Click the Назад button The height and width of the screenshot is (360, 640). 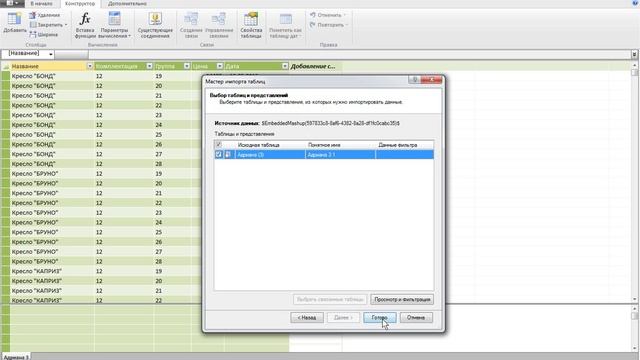coord(307,317)
